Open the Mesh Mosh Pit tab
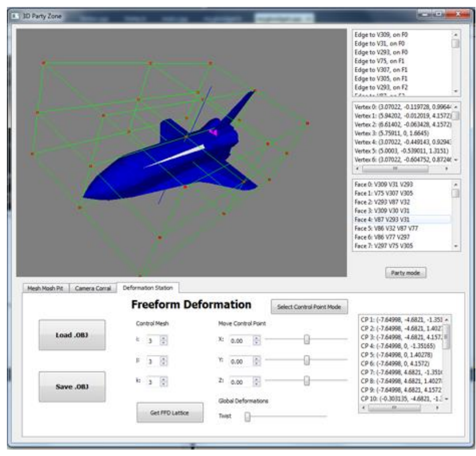 pyautogui.click(x=45, y=288)
